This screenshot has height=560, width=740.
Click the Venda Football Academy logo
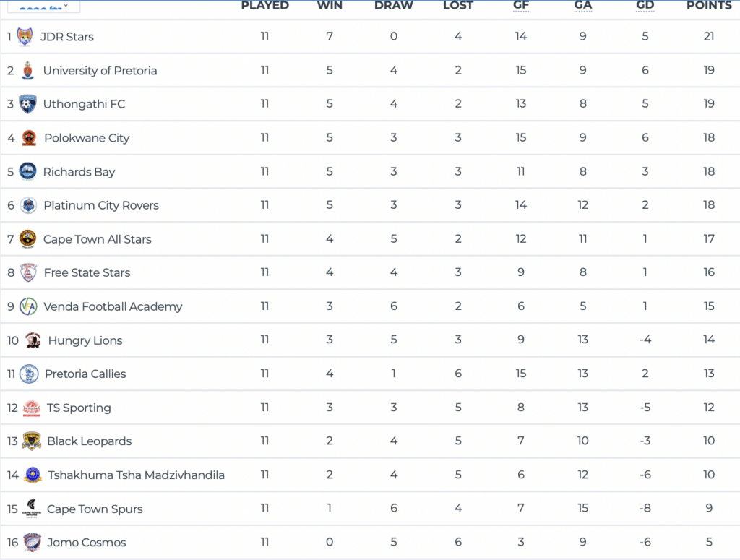pos(28,306)
